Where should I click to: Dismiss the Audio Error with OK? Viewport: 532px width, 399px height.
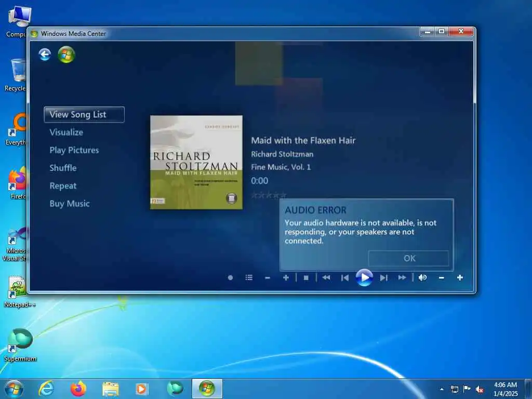(x=408, y=258)
